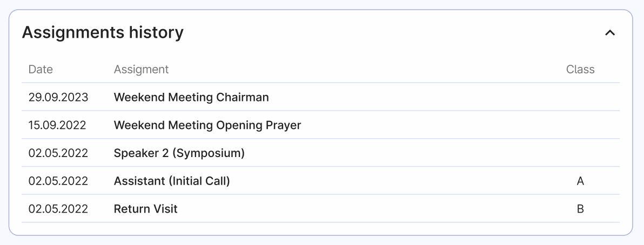
Task: Click the date beside Speaker 2 (Symposium)
Action: coord(58,154)
